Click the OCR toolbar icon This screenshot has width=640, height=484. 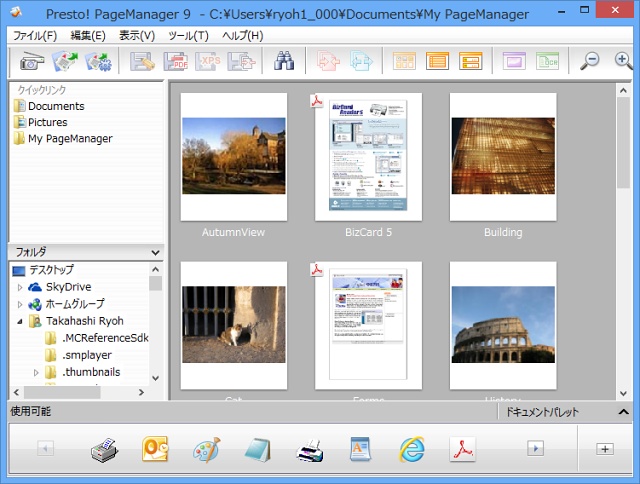(x=547, y=61)
